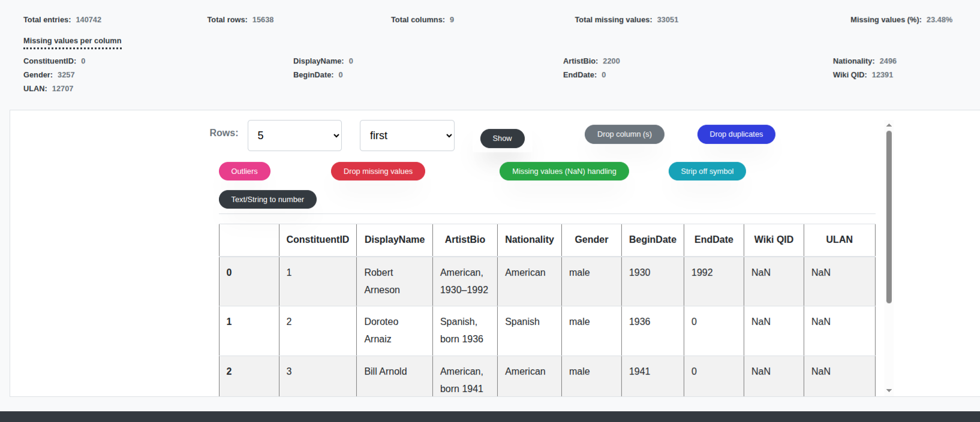Select the Nationality column header

tap(529, 240)
